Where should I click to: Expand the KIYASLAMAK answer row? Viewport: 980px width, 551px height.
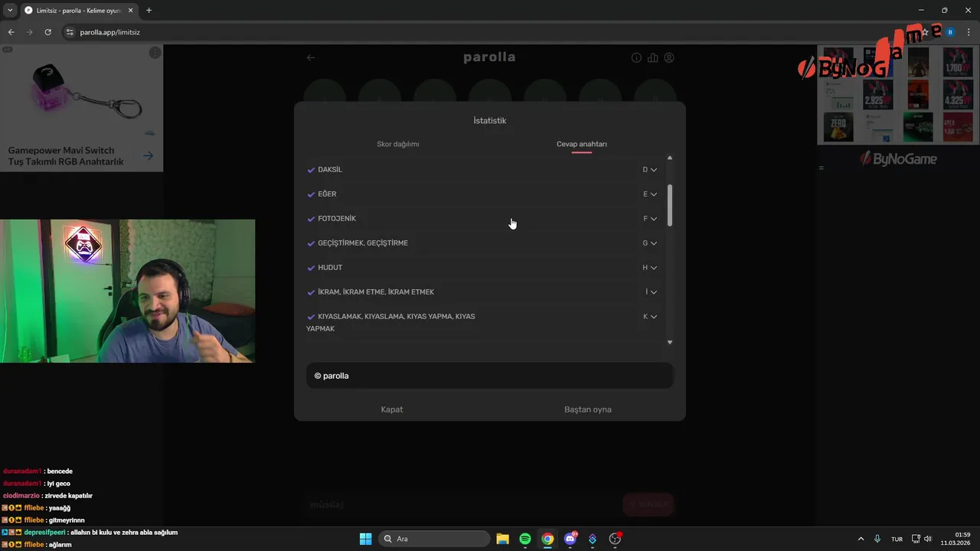tap(653, 317)
